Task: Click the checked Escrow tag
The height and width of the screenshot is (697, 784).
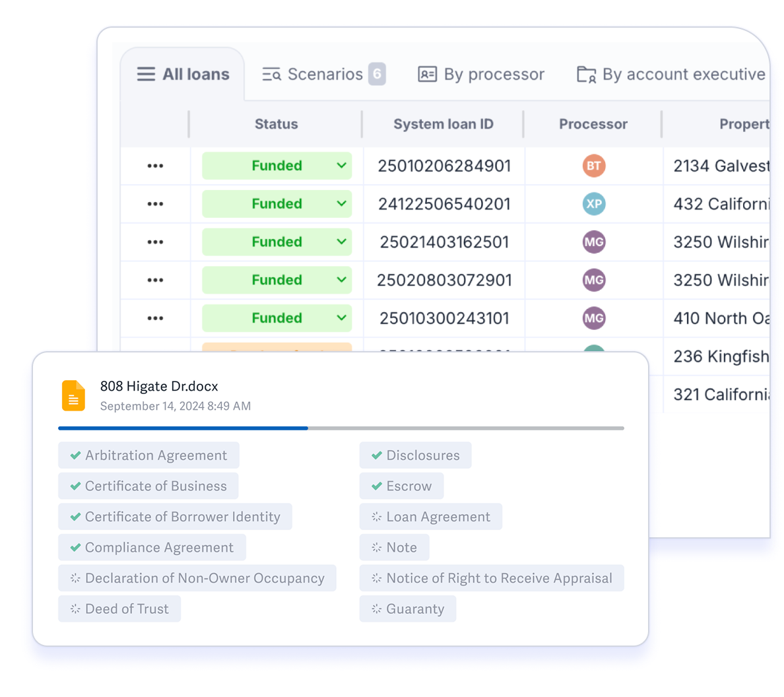Action: click(x=401, y=486)
